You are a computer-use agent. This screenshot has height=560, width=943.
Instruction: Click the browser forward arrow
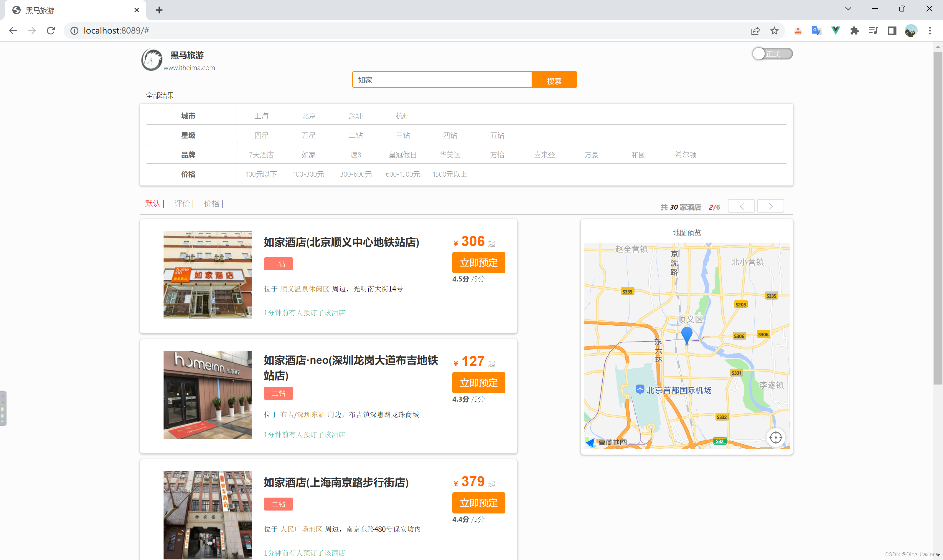point(32,31)
